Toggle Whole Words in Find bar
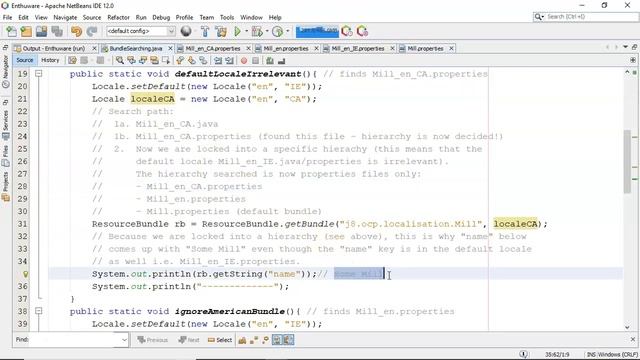The width and height of the screenshot is (640, 360). pos(253,340)
